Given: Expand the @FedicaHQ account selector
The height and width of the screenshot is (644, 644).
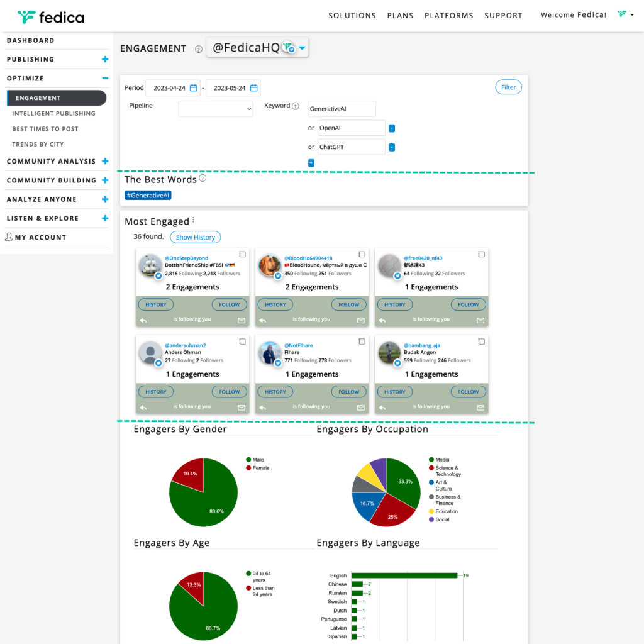Looking at the screenshot, I should click(303, 48).
